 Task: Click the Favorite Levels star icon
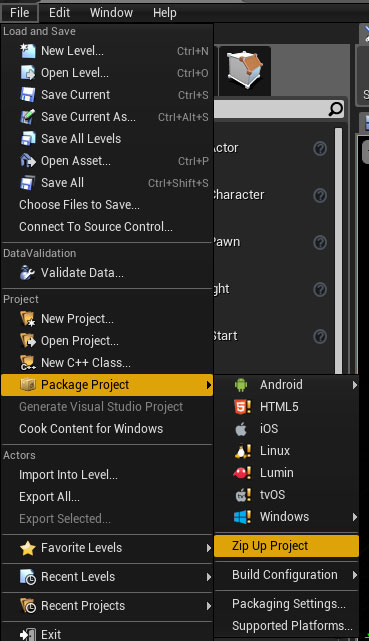pyautogui.click(x=28, y=548)
